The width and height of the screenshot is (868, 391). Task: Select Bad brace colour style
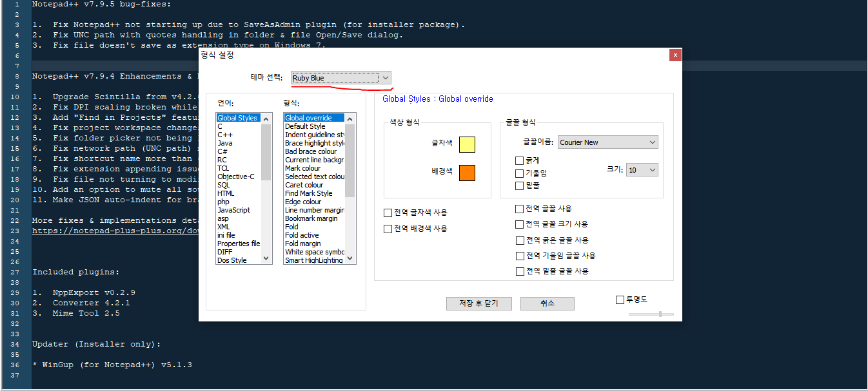314,151
